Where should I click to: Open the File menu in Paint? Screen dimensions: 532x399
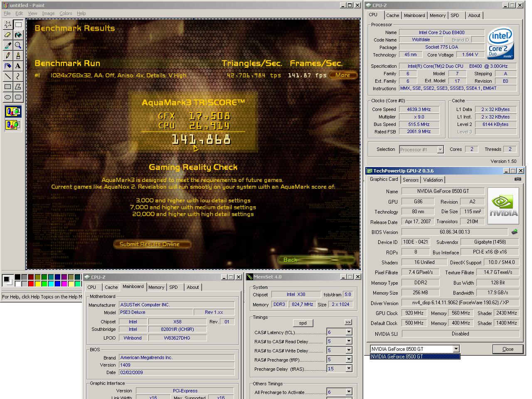point(7,13)
